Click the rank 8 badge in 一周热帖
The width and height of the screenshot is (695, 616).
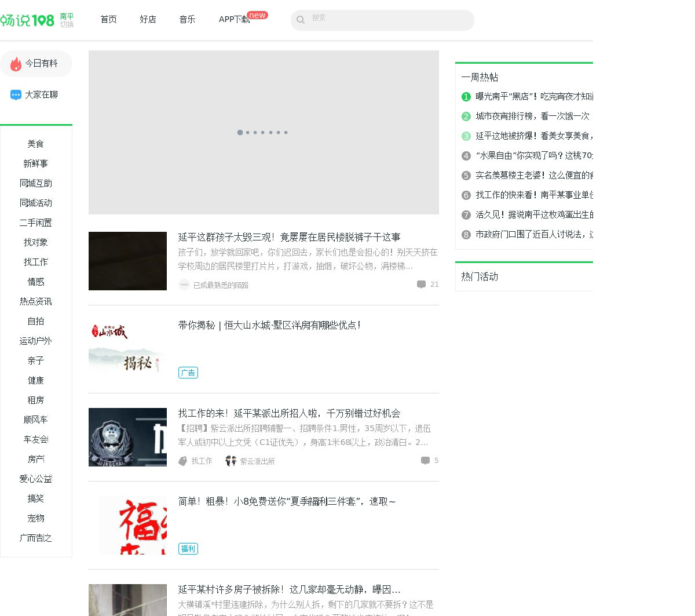tap(466, 235)
